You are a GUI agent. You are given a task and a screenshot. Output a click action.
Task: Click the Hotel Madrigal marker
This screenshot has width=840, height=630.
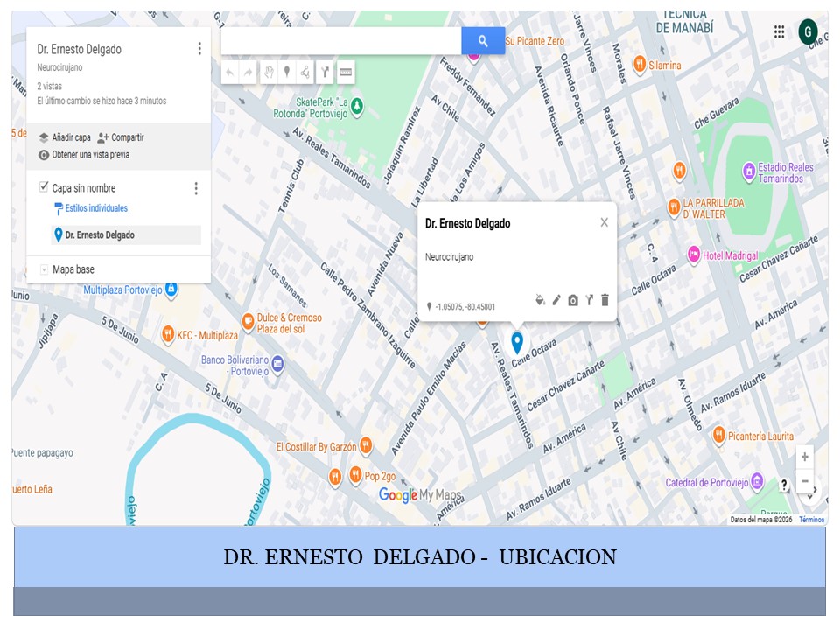pos(694,255)
